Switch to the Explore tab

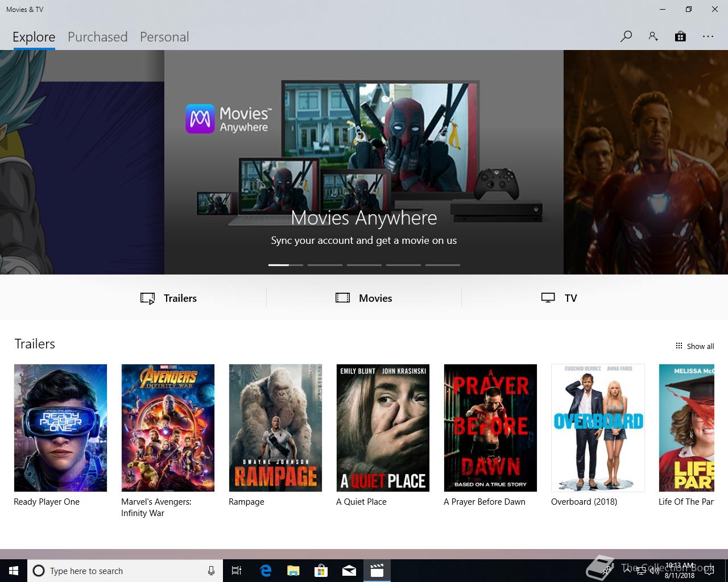34,37
